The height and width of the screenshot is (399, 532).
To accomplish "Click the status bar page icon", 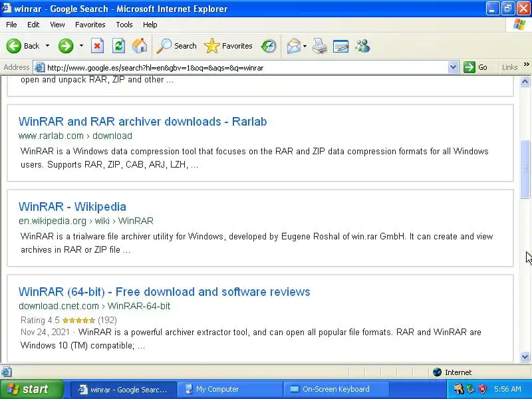I will (x=6, y=372).
